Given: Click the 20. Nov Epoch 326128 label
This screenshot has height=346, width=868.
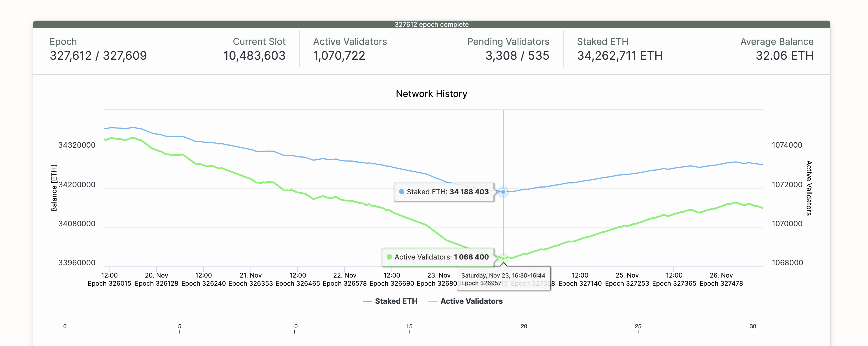Looking at the screenshot, I should click(x=156, y=279).
